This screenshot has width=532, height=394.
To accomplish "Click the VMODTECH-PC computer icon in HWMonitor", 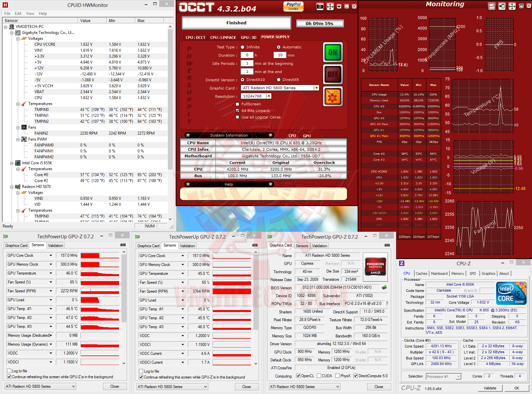I will [x=12, y=27].
